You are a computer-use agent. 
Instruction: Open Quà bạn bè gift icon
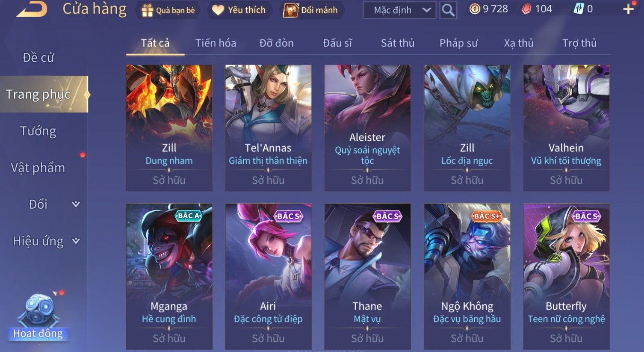tap(147, 10)
